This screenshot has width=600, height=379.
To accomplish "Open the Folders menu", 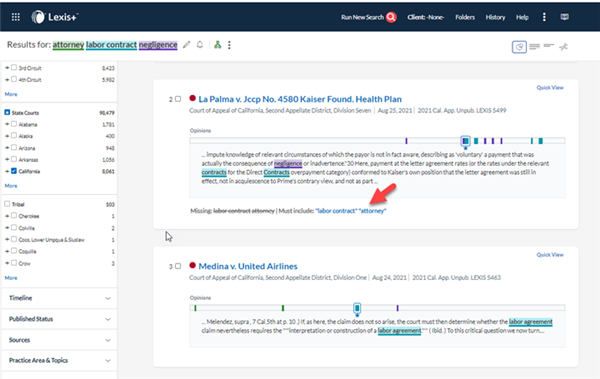I will point(465,17).
